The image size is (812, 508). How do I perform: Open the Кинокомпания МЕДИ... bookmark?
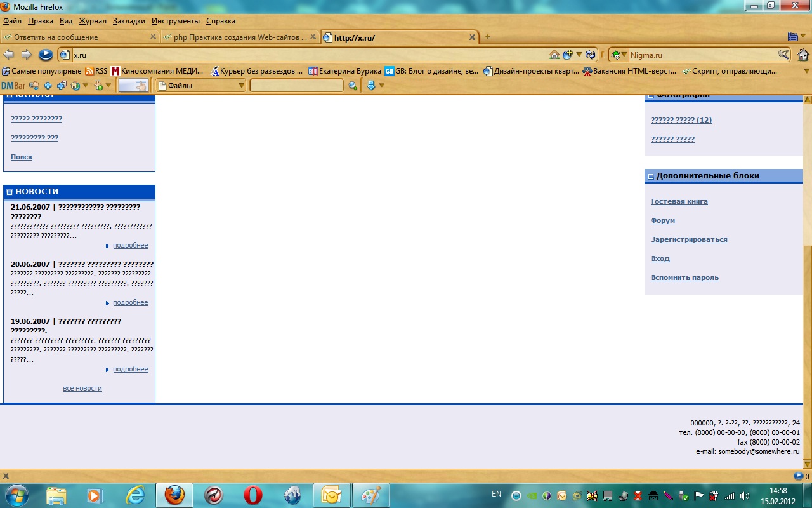pos(157,71)
